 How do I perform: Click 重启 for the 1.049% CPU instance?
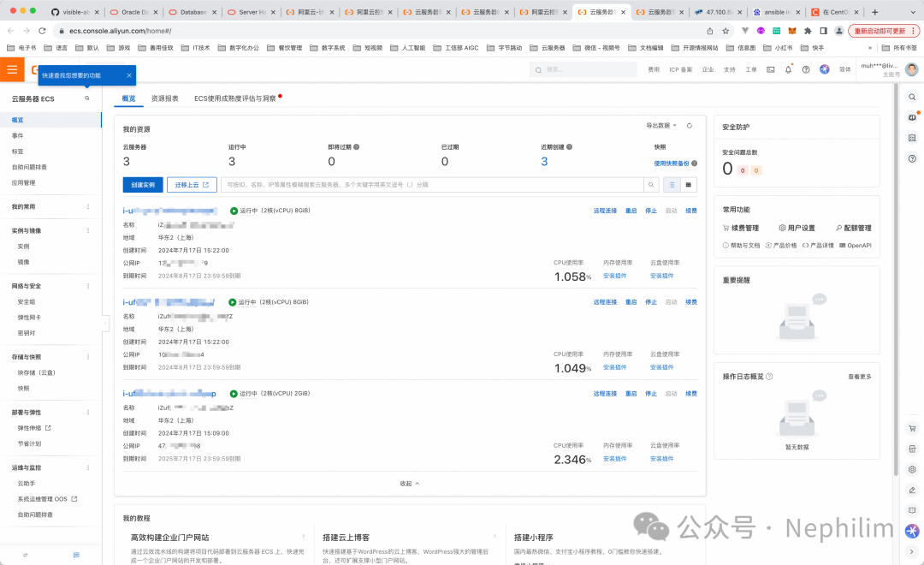[631, 302]
